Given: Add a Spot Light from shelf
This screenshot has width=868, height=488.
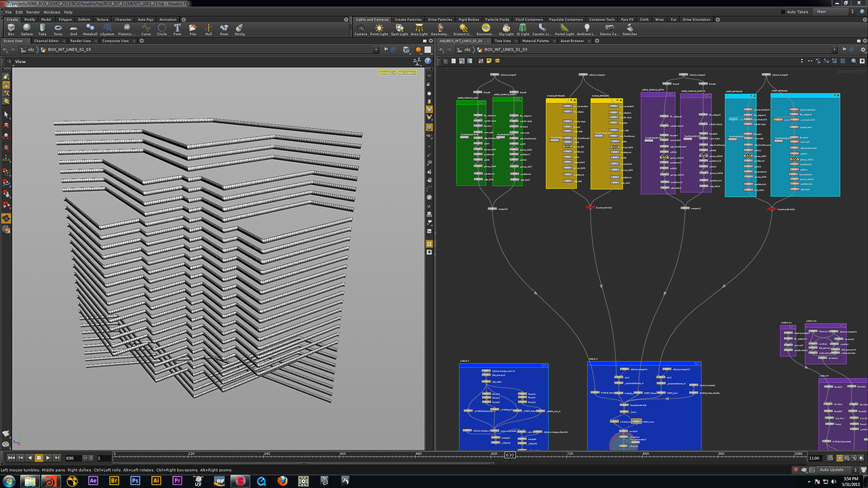Looking at the screenshot, I should (399, 29).
